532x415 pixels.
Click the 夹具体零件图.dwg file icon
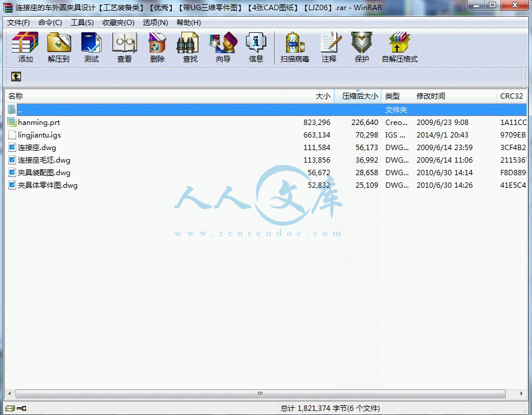click(x=12, y=185)
